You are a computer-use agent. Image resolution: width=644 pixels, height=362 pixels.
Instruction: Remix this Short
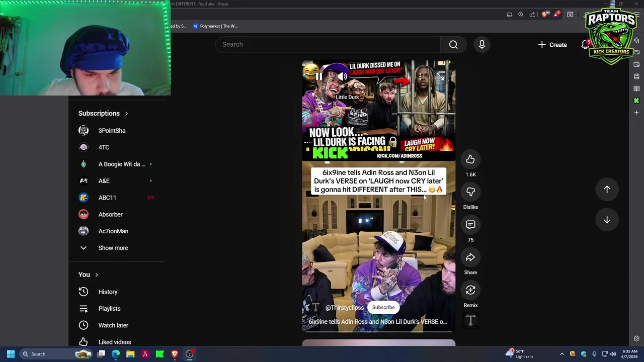coord(470,290)
